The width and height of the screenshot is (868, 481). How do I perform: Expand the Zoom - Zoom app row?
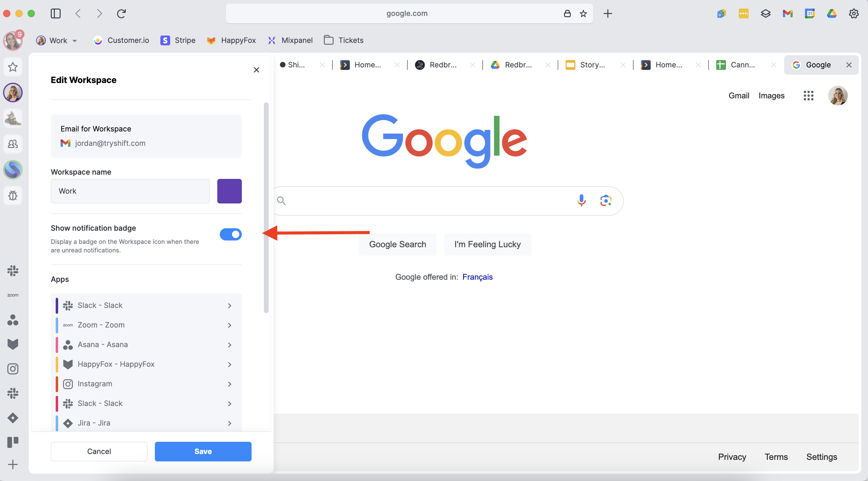coord(146,325)
